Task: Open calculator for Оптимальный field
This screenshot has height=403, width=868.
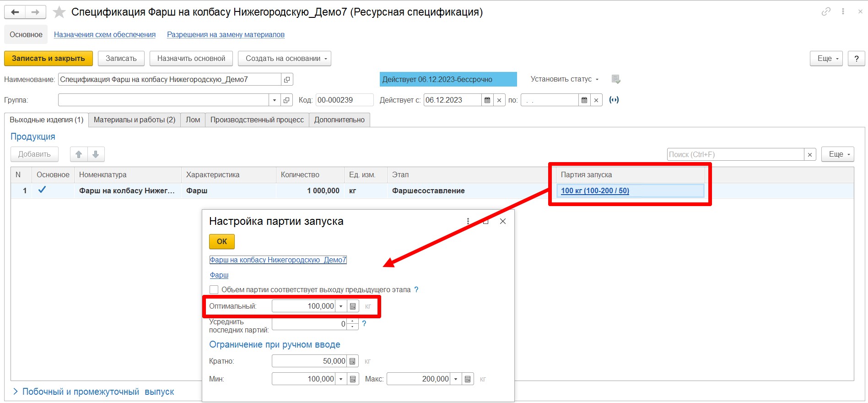Action: [353, 306]
